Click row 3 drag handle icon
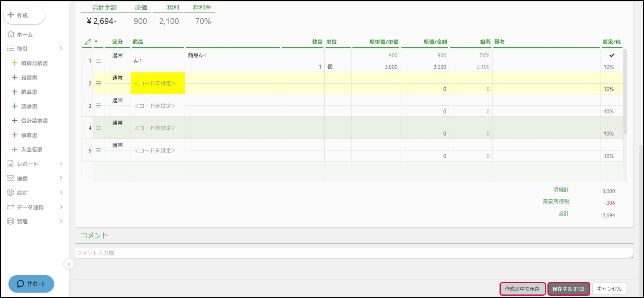The image size is (644, 298). [x=99, y=106]
